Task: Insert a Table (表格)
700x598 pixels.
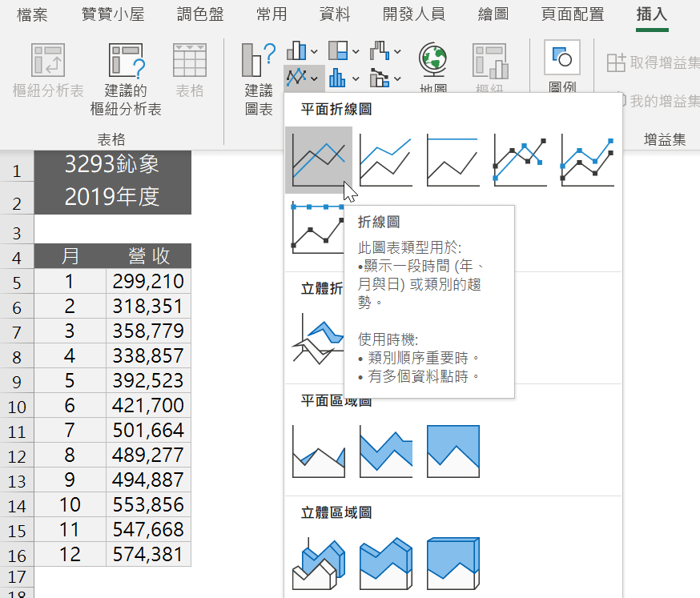Action: click(x=190, y=70)
